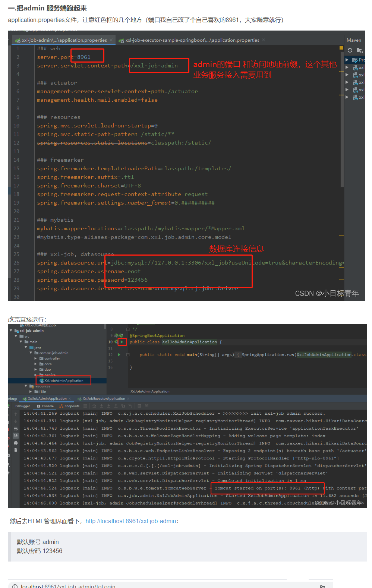This screenshot has height=588, width=372.
Task: Click the up arrow icon in console sidebar
Action: 16,414
